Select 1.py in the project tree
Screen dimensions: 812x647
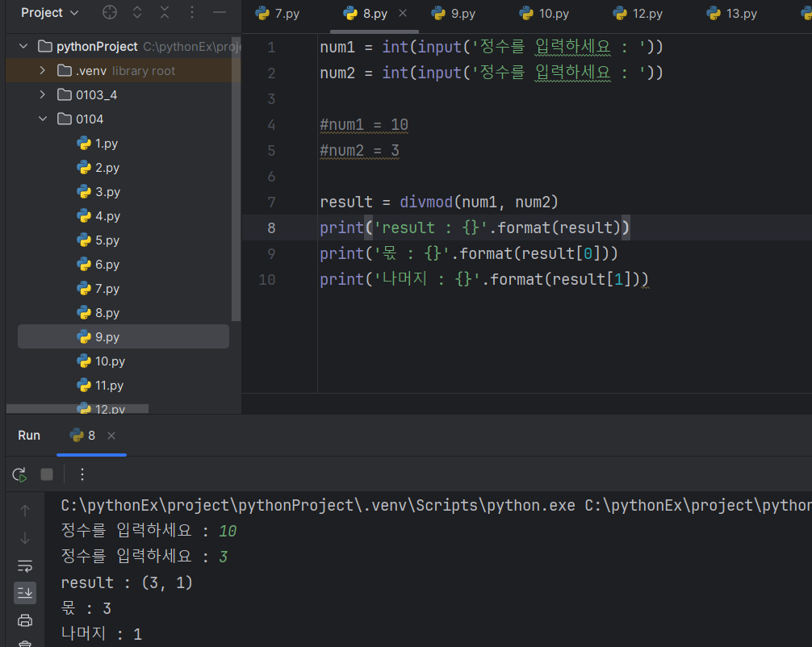[x=98, y=144]
